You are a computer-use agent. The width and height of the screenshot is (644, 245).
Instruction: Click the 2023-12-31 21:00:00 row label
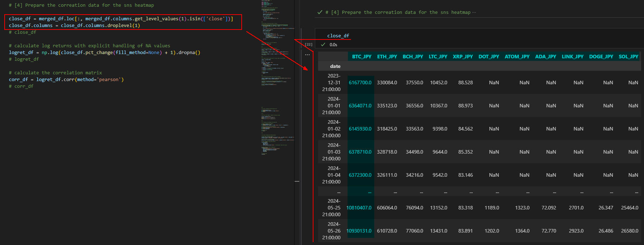click(331, 82)
